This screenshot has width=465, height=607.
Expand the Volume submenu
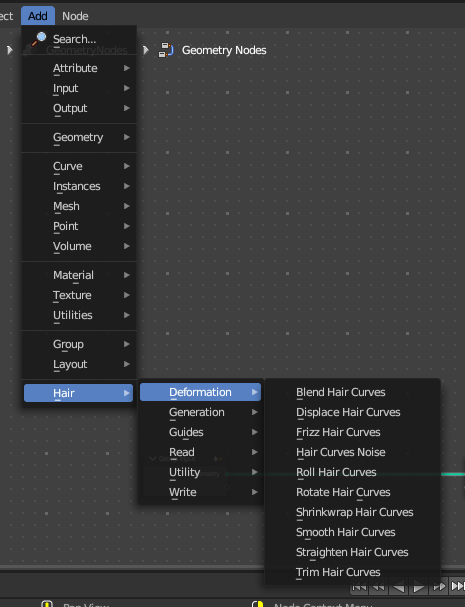(x=79, y=246)
